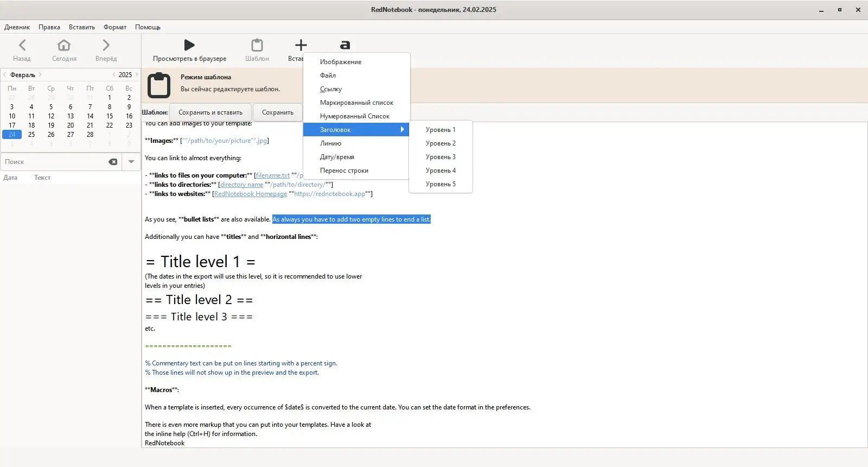
Task: Open the Вставить menu in menu bar
Action: click(82, 27)
